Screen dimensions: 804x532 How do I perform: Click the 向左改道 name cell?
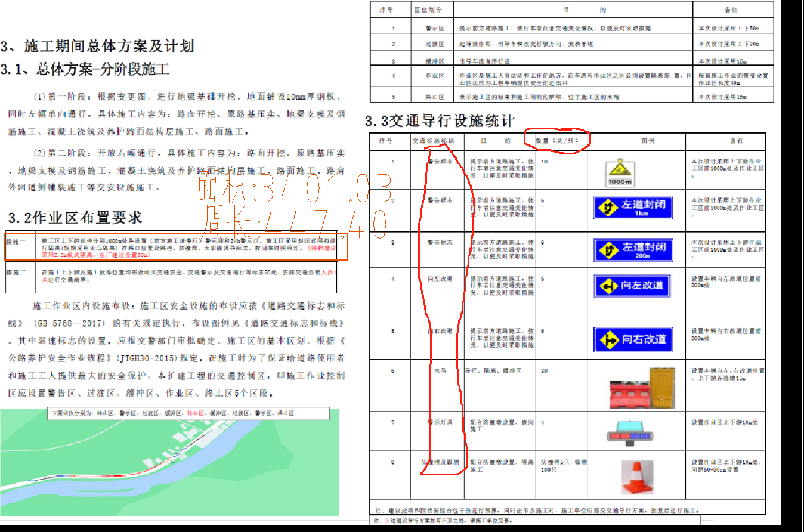[440, 279]
